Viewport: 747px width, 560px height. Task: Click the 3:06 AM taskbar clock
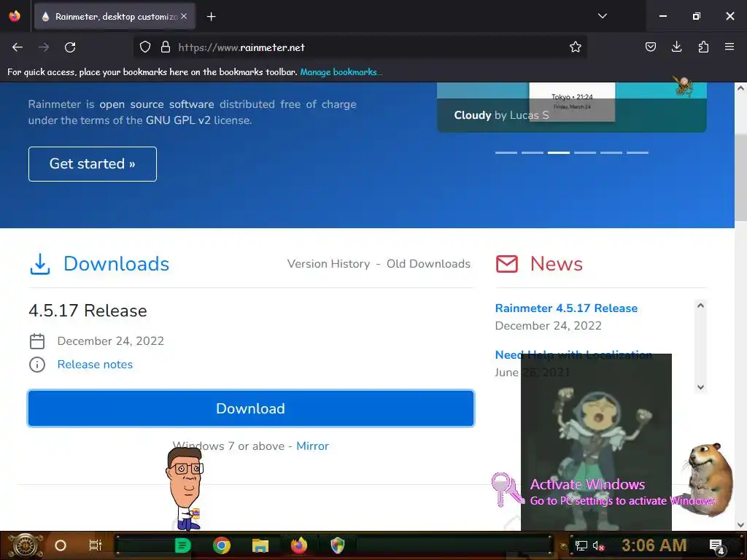coord(654,545)
